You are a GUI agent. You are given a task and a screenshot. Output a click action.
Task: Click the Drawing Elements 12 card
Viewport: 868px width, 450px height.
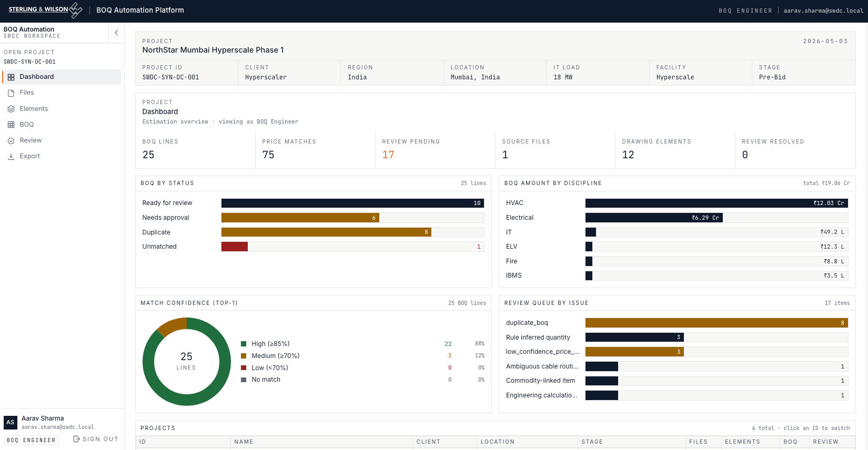click(675, 149)
